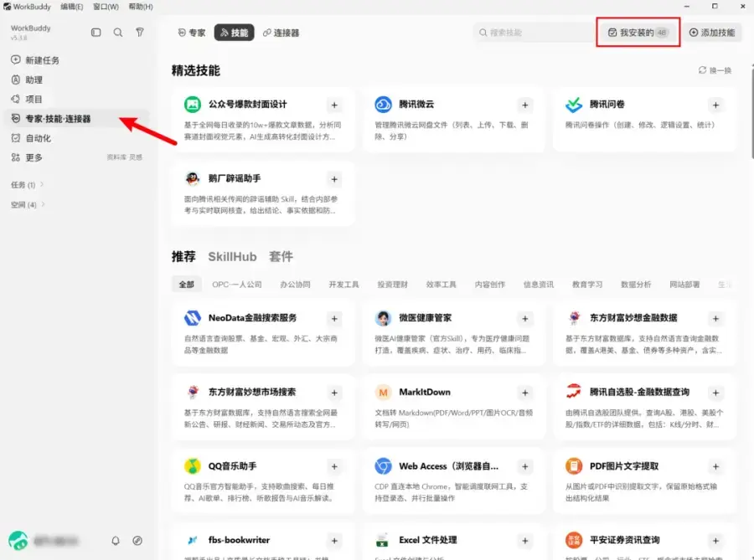
Task: Open the 帮助(H) menu
Action: tap(141, 7)
